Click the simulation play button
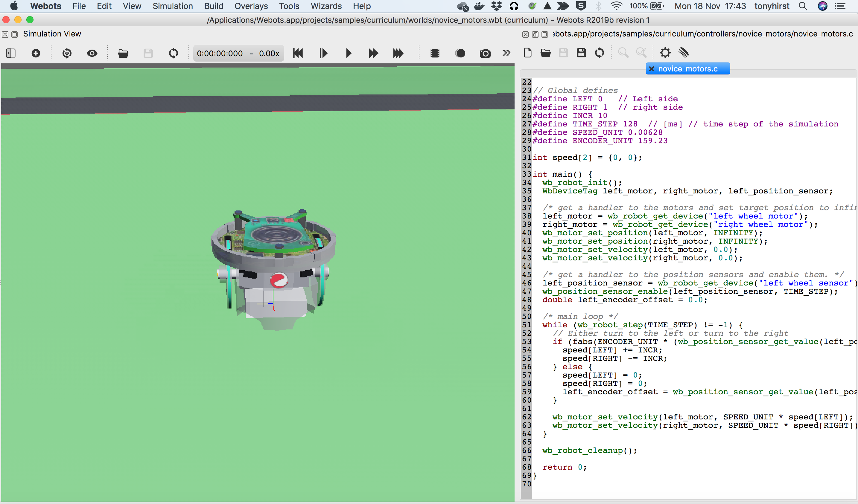The height and width of the screenshot is (504, 858). click(x=348, y=54)
